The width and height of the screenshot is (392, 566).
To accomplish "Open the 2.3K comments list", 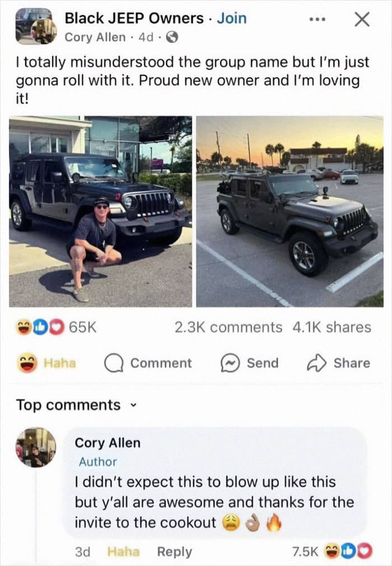I will coord(228,327).
